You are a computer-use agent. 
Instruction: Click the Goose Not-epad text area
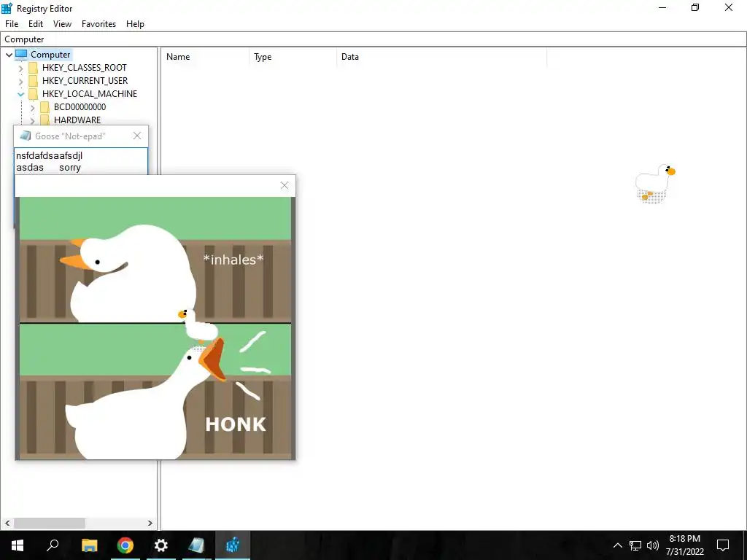tap(81, 161)
